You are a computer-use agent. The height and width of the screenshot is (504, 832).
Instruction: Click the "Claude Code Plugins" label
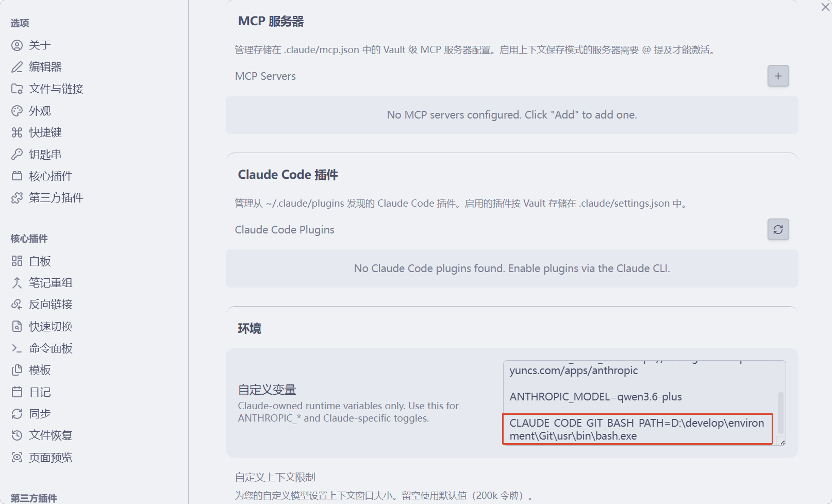tap(285, 230)
